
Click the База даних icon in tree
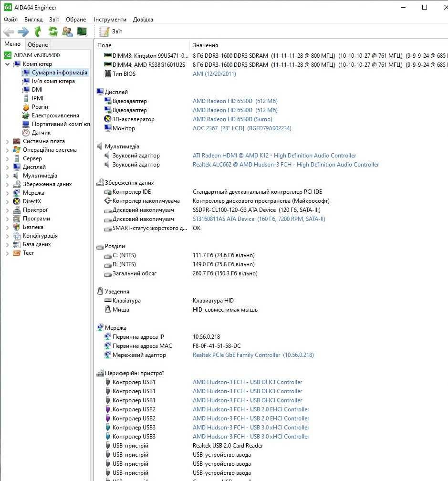[x=17, y=244]
